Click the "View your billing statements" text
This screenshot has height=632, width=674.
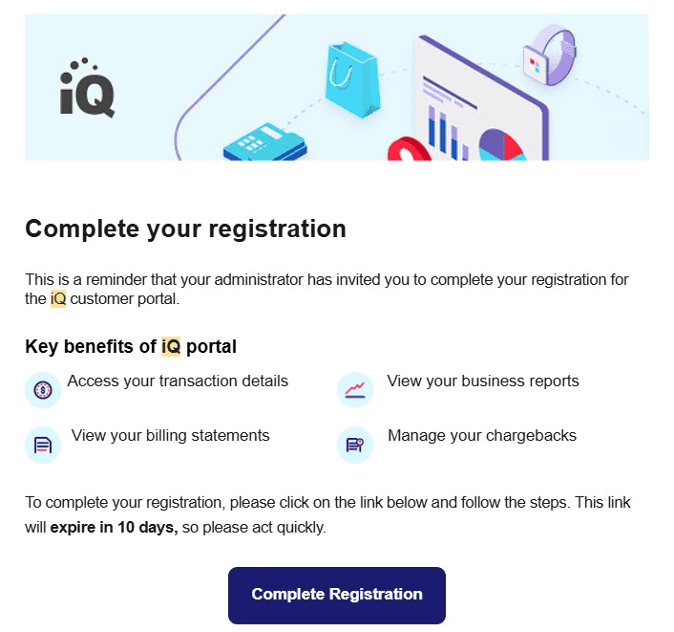(170, 435)
